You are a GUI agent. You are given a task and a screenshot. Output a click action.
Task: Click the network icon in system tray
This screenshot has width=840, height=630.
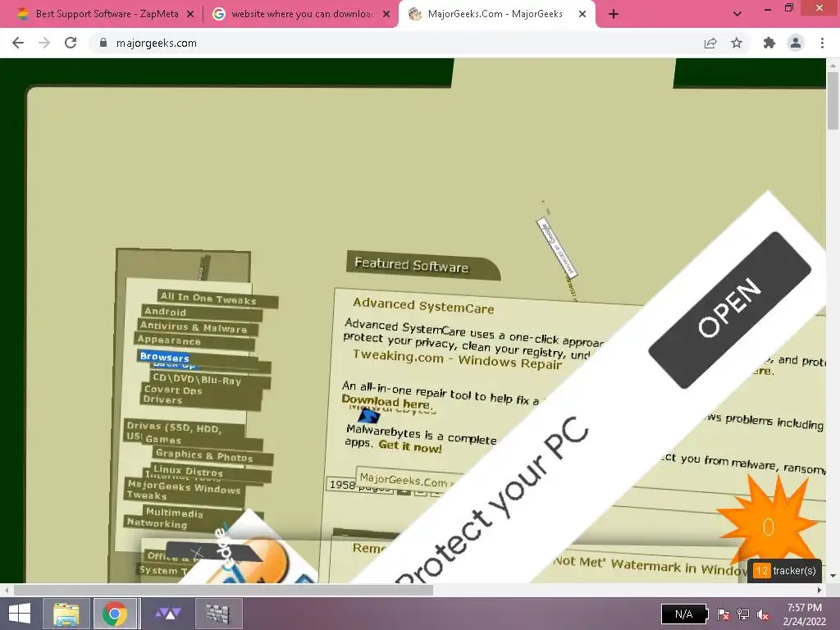743,614
